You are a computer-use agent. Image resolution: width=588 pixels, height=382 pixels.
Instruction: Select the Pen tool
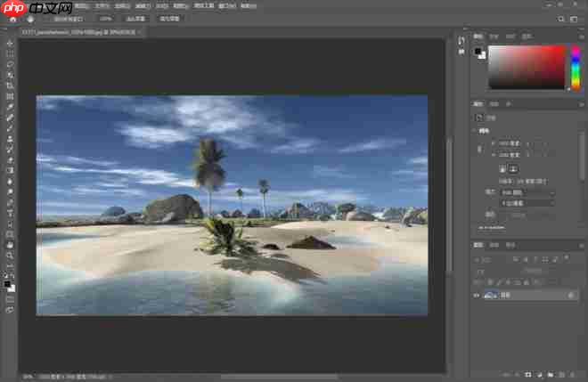pyautogui.click(x=10, y=202)
